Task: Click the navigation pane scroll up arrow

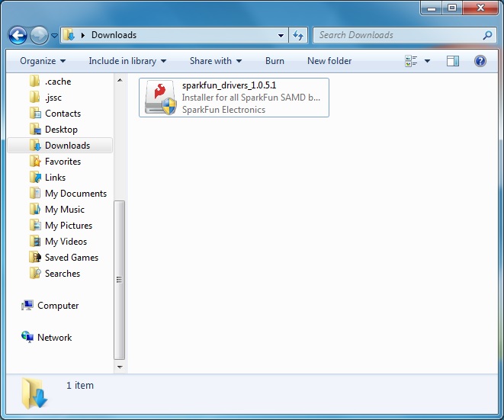Action: (x=120, y=80)
